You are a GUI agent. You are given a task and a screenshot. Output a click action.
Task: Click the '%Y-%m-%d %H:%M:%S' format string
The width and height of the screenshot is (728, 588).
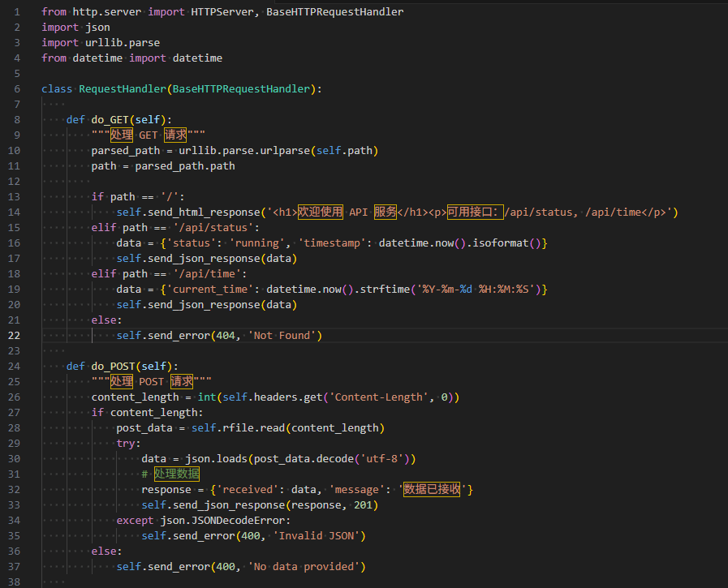click(x=476, y=289)
